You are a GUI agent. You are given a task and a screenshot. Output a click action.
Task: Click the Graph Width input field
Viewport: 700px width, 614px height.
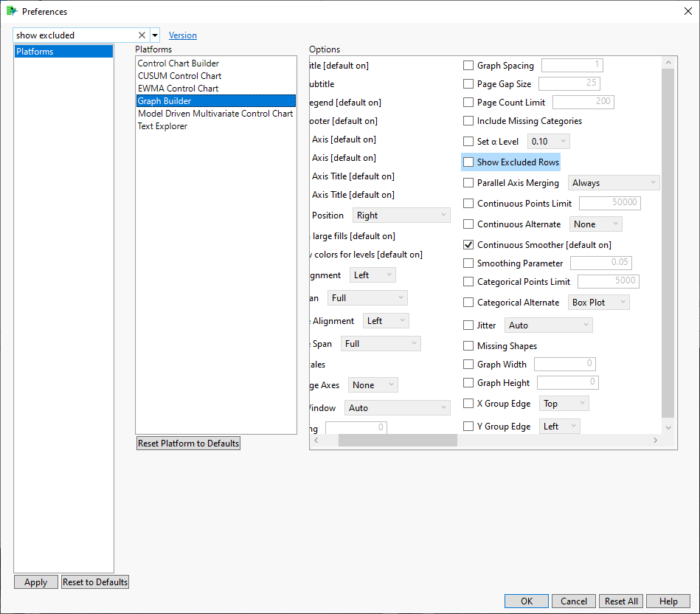pyautogui.click(x=564, y=364)
